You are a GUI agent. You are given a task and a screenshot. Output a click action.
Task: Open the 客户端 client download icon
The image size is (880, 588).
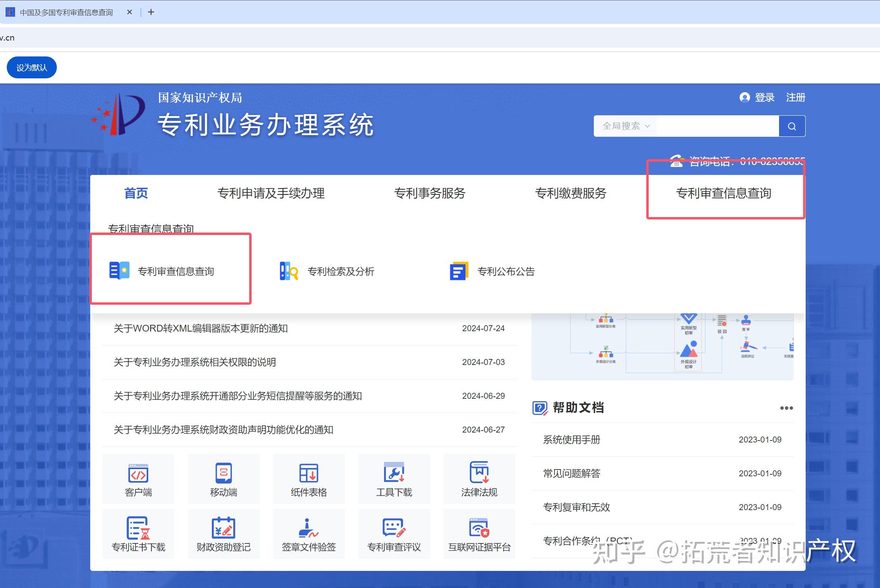pyautogui.click(x=138, y=473)
